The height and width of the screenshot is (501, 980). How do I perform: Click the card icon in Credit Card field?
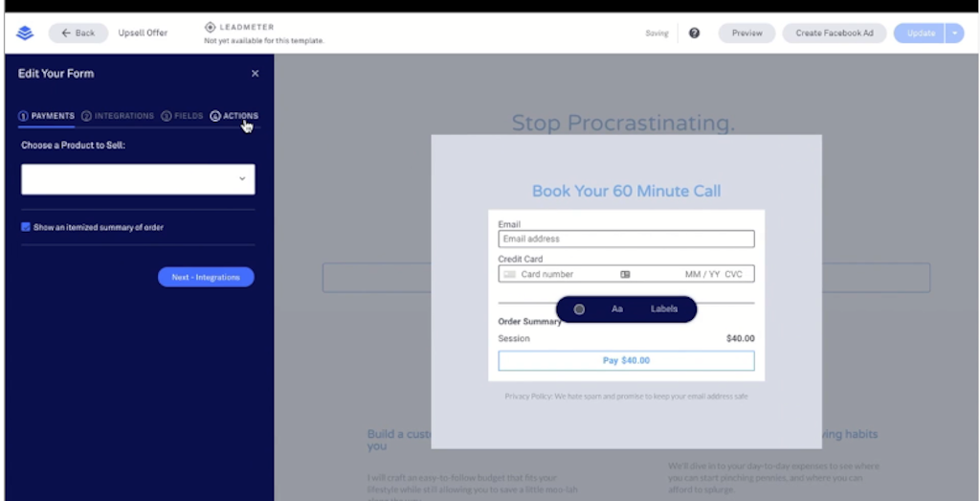(510, 274)
